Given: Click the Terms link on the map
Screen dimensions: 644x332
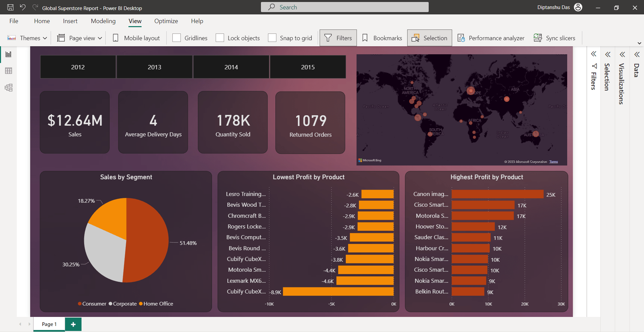Looking at the screenshot, I should [553, 162].
